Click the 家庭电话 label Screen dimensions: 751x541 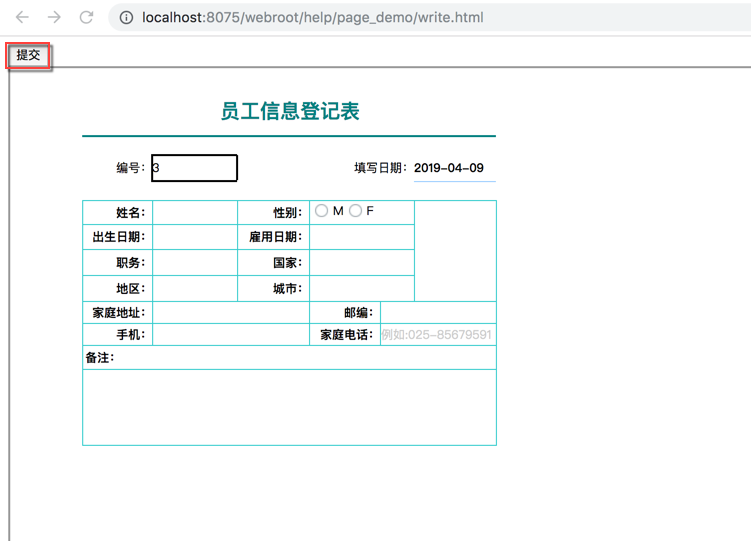click(346, 335)
